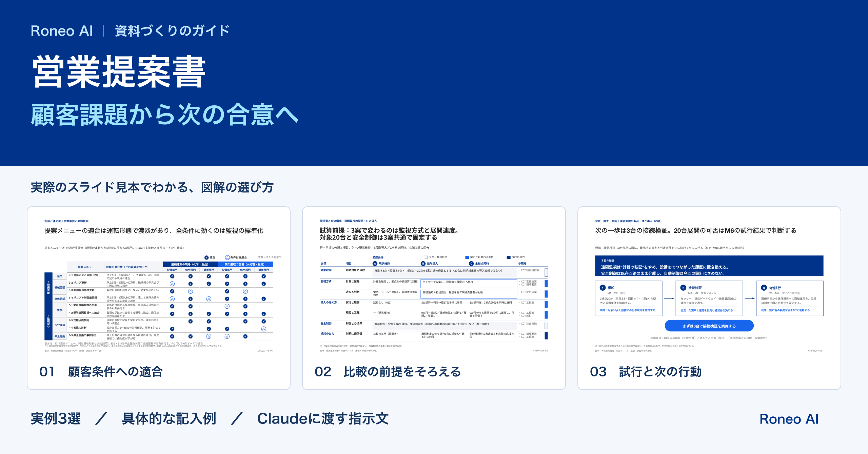Click the blue pill まずは3台で接続検証を実施する
The image size is (868, 454).
click(x=709, y=326)
